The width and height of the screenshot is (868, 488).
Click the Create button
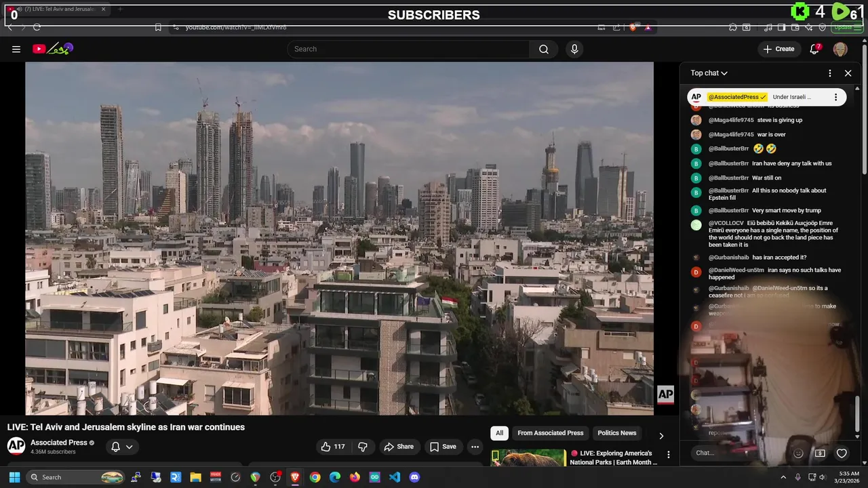point(778,49)
